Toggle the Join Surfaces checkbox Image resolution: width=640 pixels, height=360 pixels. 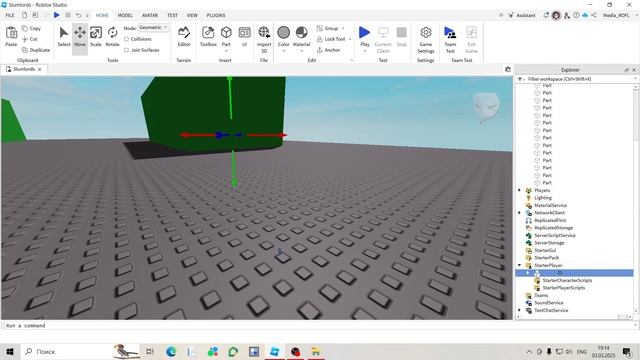[x=126, y=50]
